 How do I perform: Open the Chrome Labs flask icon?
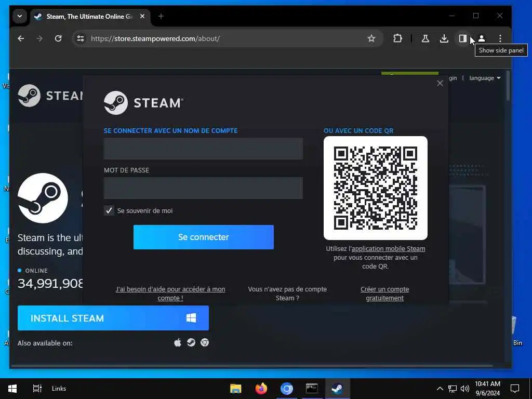425,38
